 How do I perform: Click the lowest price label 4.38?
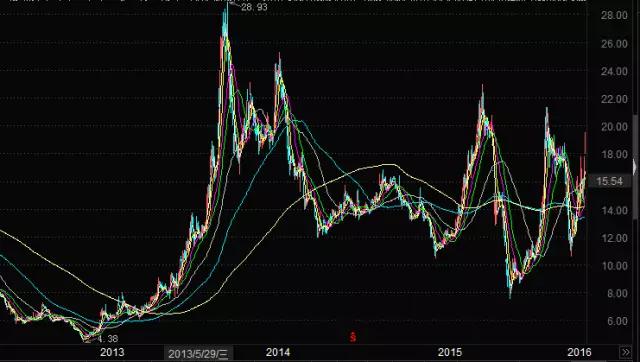[x=108, y=339]
